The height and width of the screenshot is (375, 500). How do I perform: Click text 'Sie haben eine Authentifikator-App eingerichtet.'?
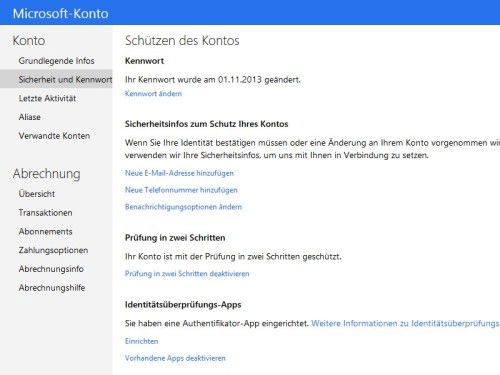coord(217,323)
